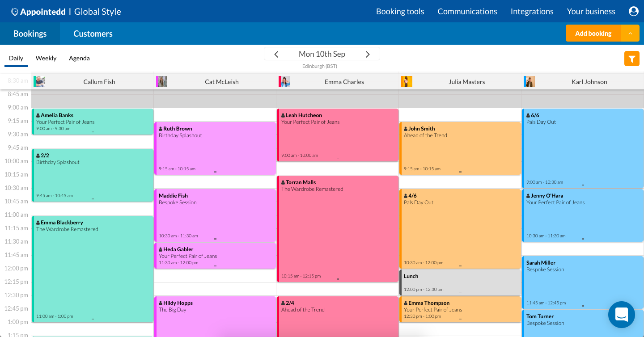Select Emma Charles's avatar photo
The width and height of the screenshot is (644, 337).
click(x=284, y=81)
